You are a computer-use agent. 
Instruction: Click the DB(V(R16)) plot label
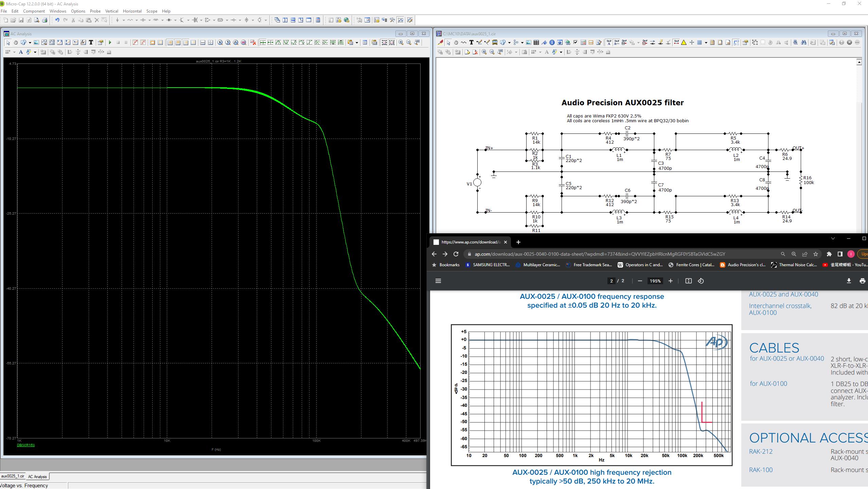click(26, 445)
